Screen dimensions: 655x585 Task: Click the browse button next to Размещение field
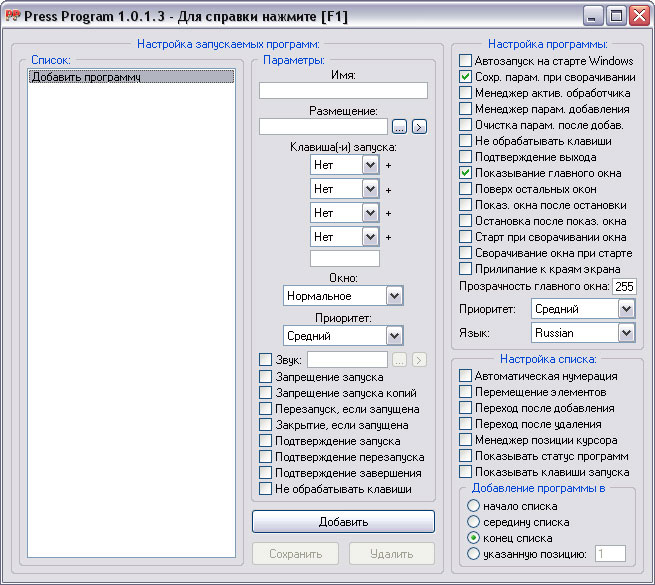pos(399,127)
